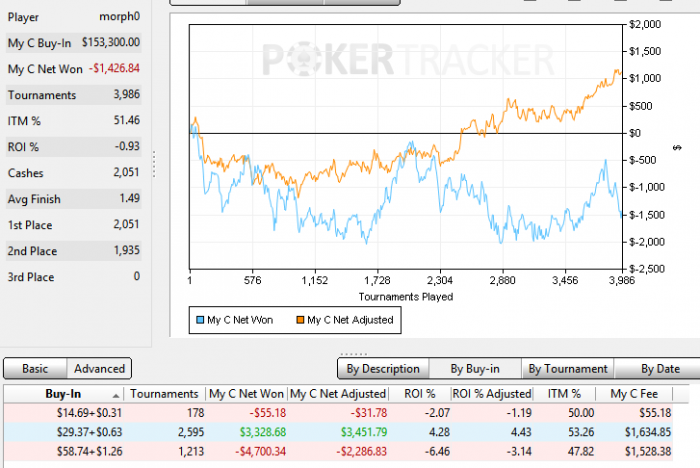Click the horizontal splitter grip above By Description
The width and height of the screenshot is (700, 468).
pyautogui.click(x=354, y=354)
